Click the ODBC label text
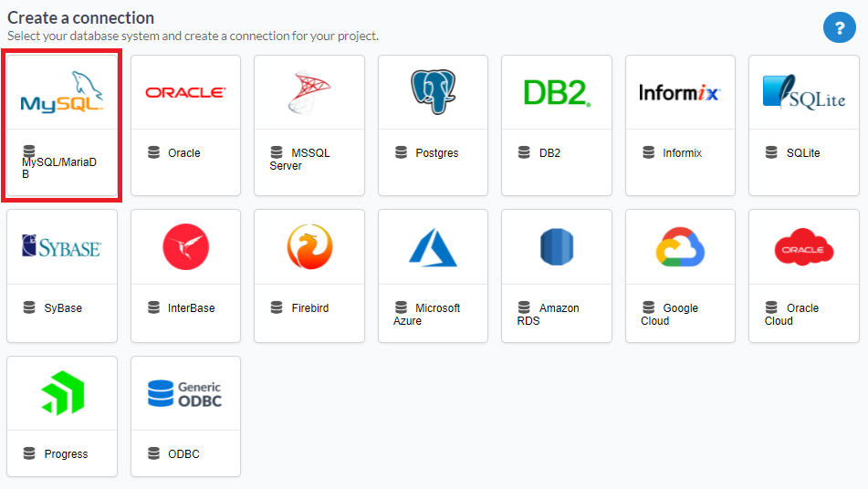868x489 pixels. 183,454
